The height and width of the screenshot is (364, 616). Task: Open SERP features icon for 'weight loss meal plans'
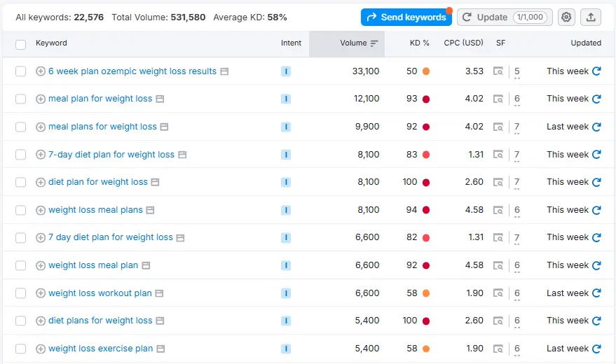[x=498, y=210]
